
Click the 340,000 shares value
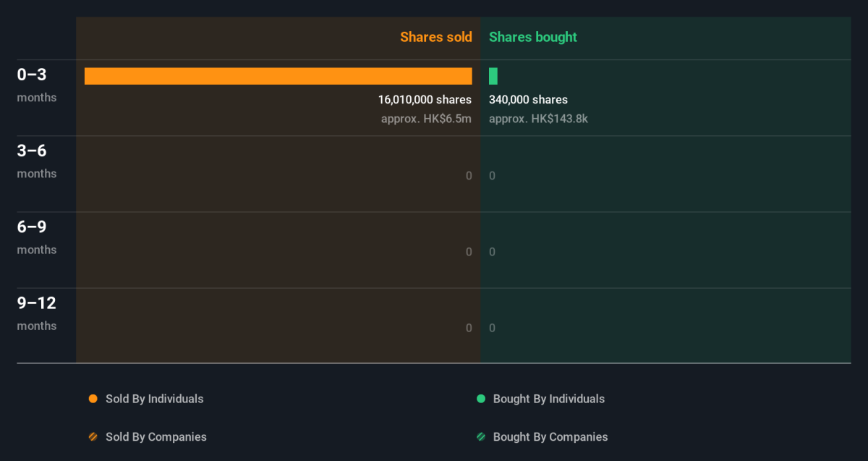click(x=529, y=100)
